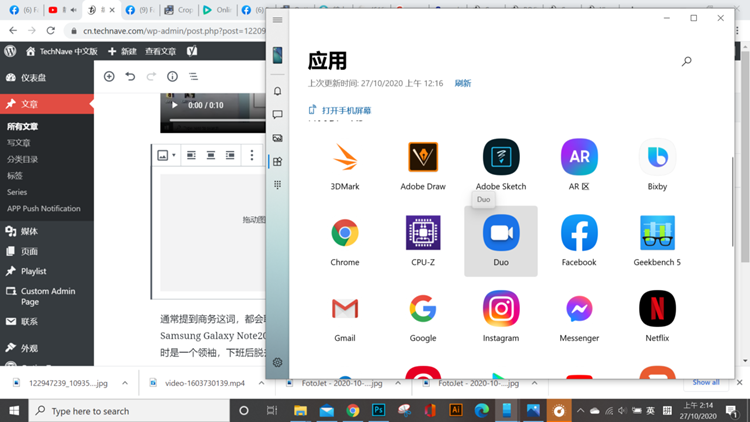
Task: Open 分类目录 submenu item
Action: coord(22,159)
